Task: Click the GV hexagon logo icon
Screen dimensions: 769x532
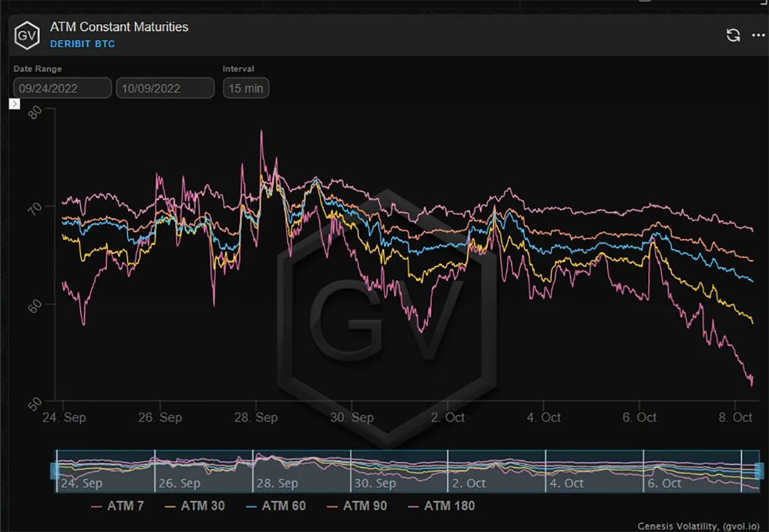Action: coord(26,35)
